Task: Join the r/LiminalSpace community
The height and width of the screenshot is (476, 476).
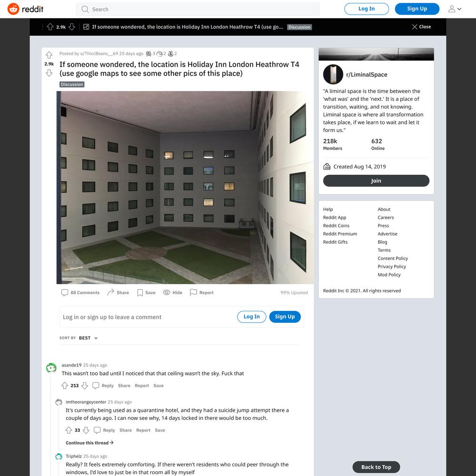Action: tap(376, 181)
